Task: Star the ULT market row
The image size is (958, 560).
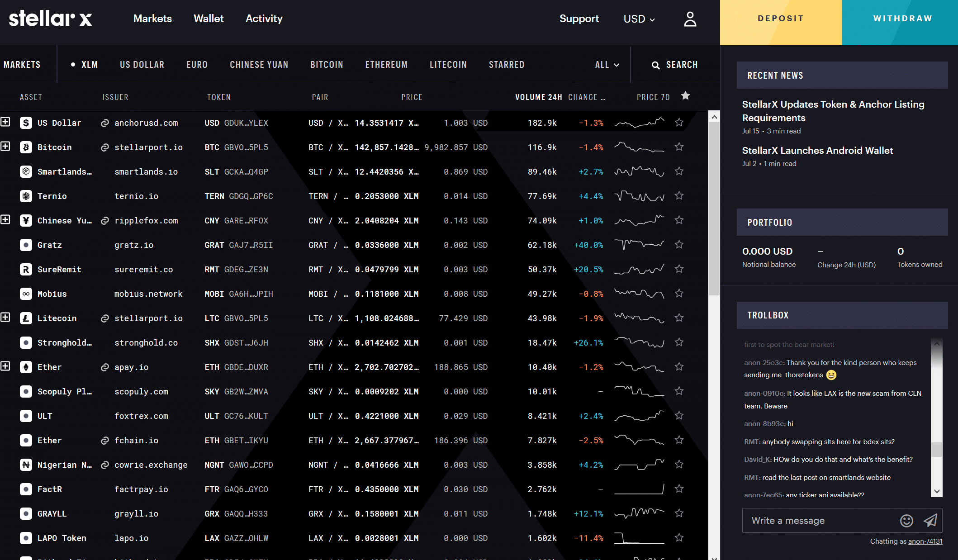Action: 679,415
